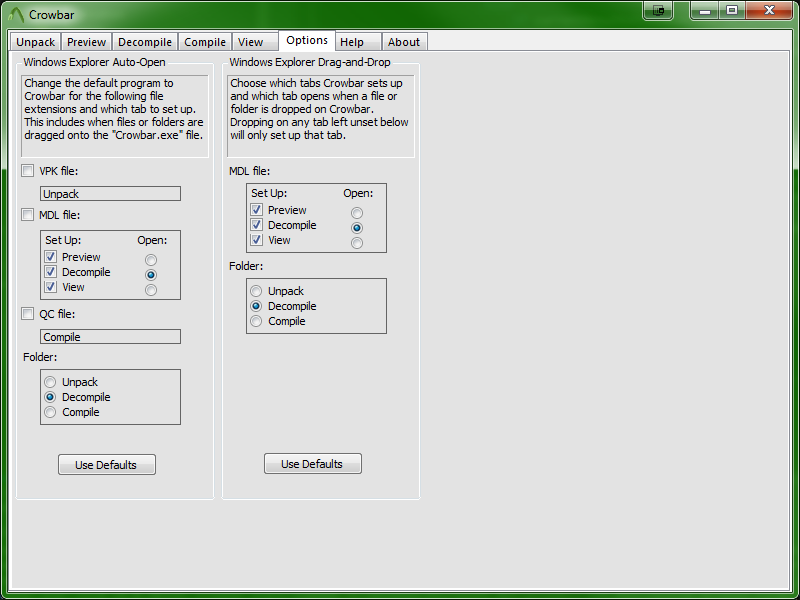The image size is (800, 600).
Task: Uncheck Decompile under Drag-and-Drop Set Up
Action: click(x=257, y=225)
